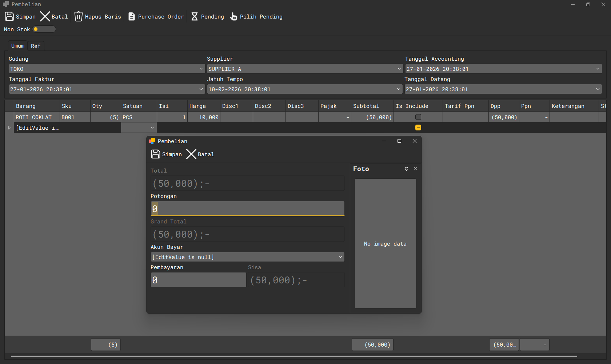Click the main toolbar Simpan save icon

tap(9, 16)
